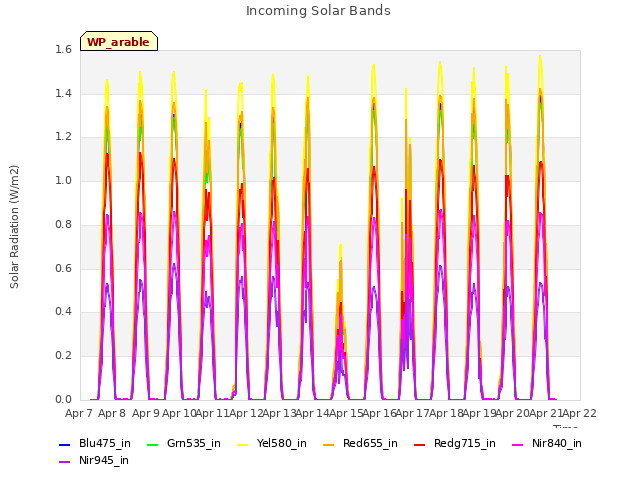
Task: Click the orange Red655_in legend marker
Action: pyautogui.click(x=329, y=444)
